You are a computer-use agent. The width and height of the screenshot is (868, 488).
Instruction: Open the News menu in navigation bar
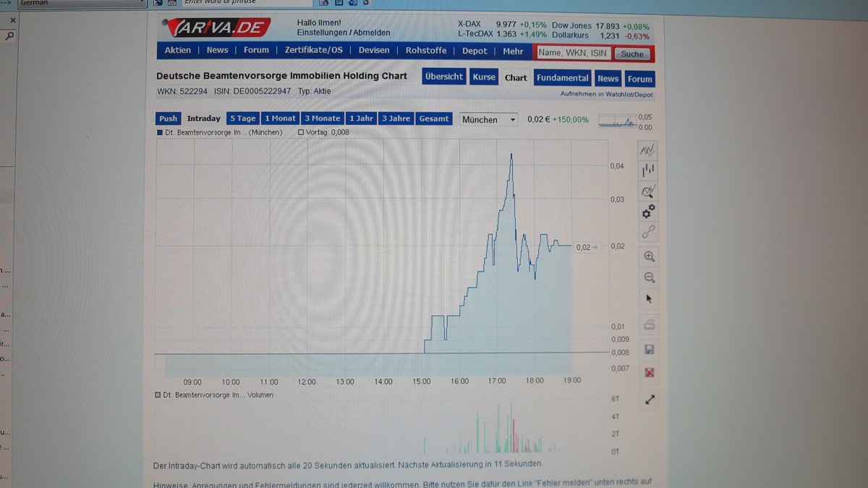(x=217, y=50)
